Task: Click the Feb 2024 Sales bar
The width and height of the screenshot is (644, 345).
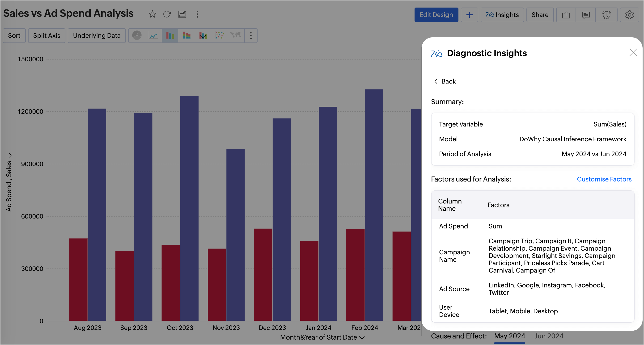Action: click(374, 205)
